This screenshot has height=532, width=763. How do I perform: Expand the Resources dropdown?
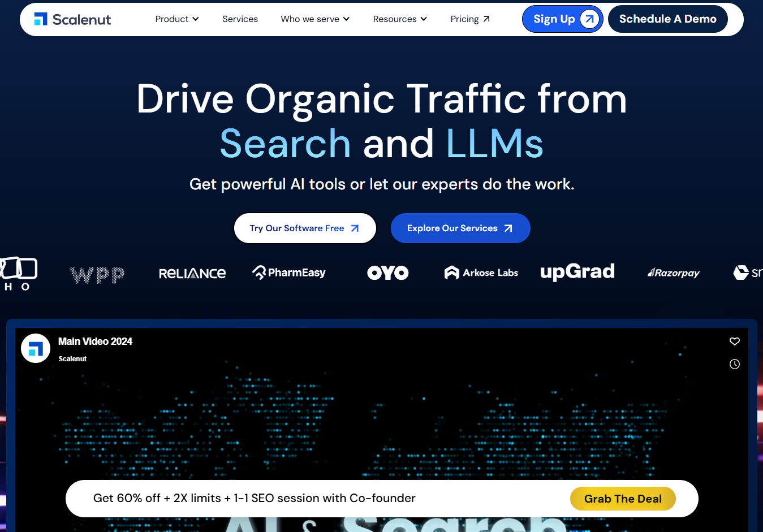point(400,19)
